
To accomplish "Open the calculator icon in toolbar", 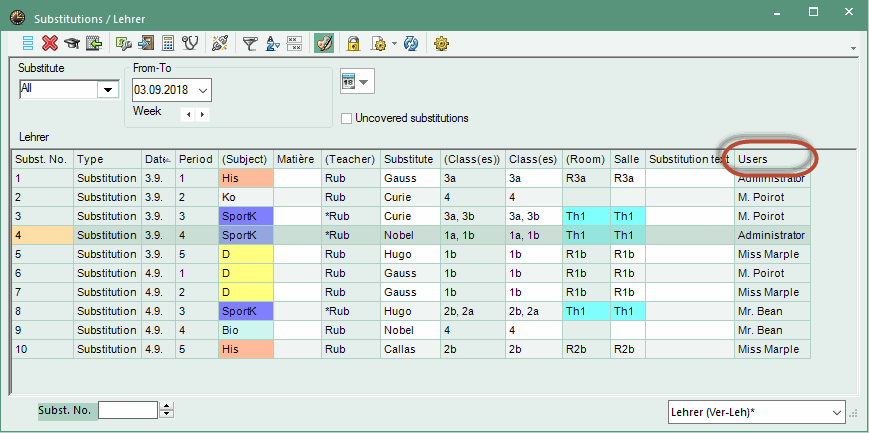I will (x=168, y=43).
